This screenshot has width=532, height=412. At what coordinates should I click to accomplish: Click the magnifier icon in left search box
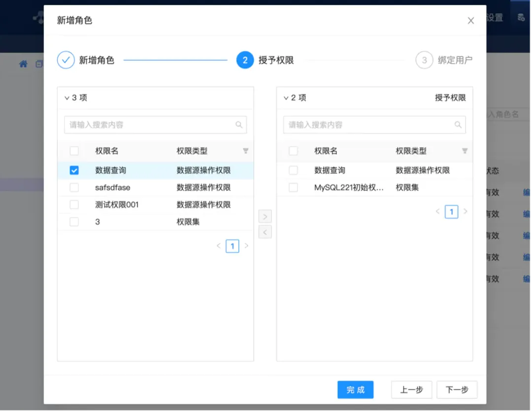coord(239,125)
